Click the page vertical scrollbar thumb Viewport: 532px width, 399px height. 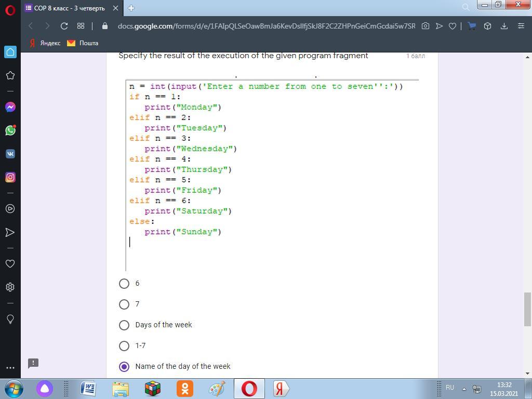tap(528, 309)
